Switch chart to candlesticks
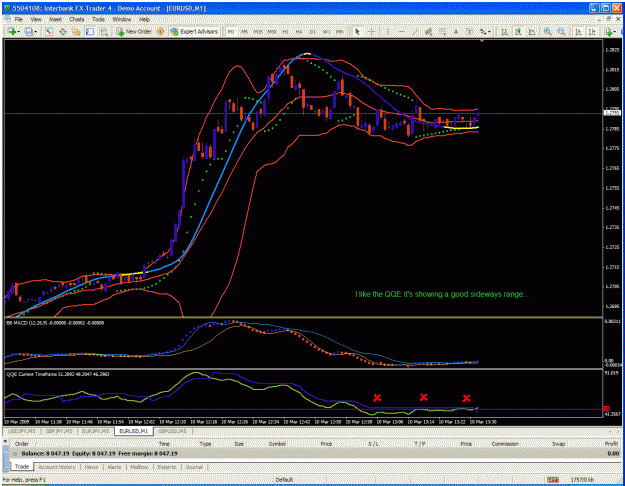Viewport: 625px width, 486px height. point(518,31)
